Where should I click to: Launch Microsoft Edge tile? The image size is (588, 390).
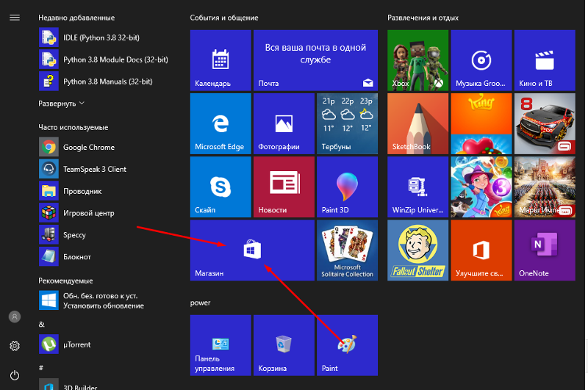(x=220, y=123)
